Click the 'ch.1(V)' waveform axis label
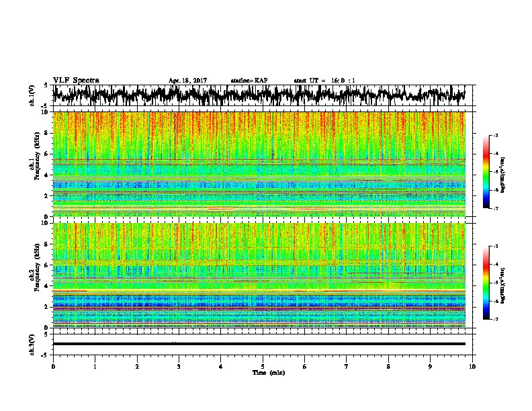Viewport: 532px width, 411px height. pos(32,95)
